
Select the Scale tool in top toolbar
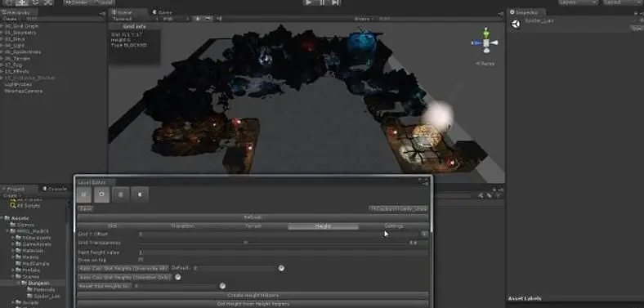point(48,2)
